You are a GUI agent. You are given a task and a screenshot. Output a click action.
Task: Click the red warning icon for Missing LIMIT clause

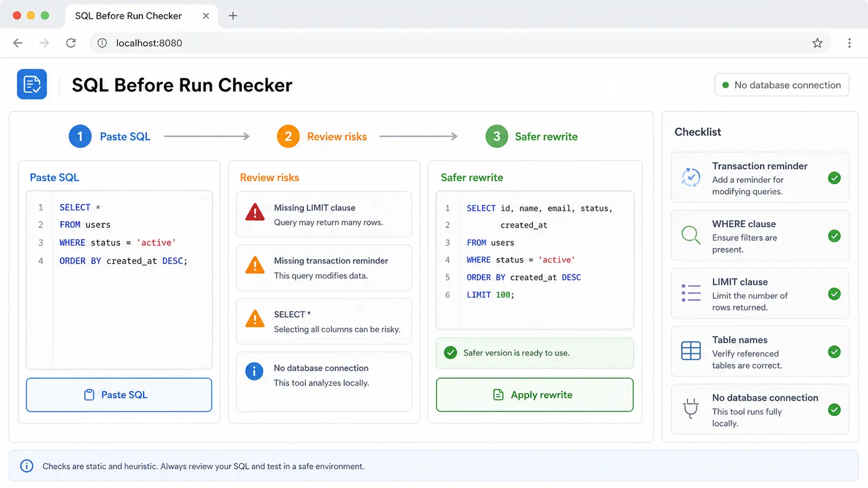(x=254, y=212)
